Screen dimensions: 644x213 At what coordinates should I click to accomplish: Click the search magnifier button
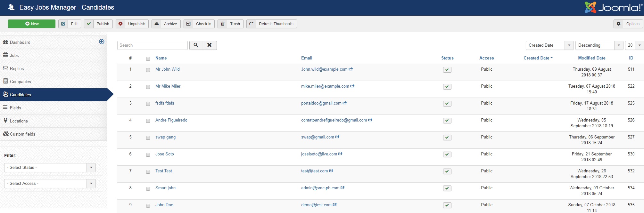coord(196,45)
